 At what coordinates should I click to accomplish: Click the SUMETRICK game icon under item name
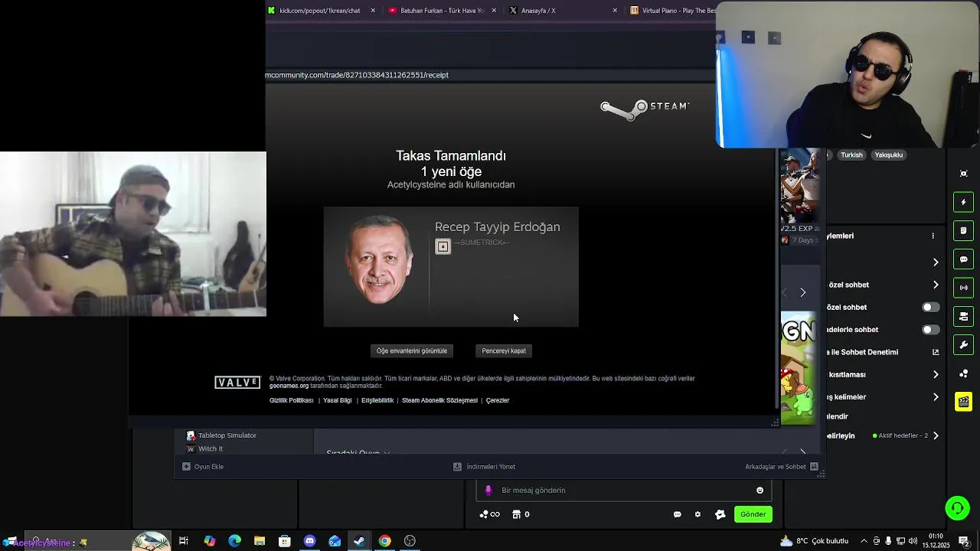[x=443, y=246]
